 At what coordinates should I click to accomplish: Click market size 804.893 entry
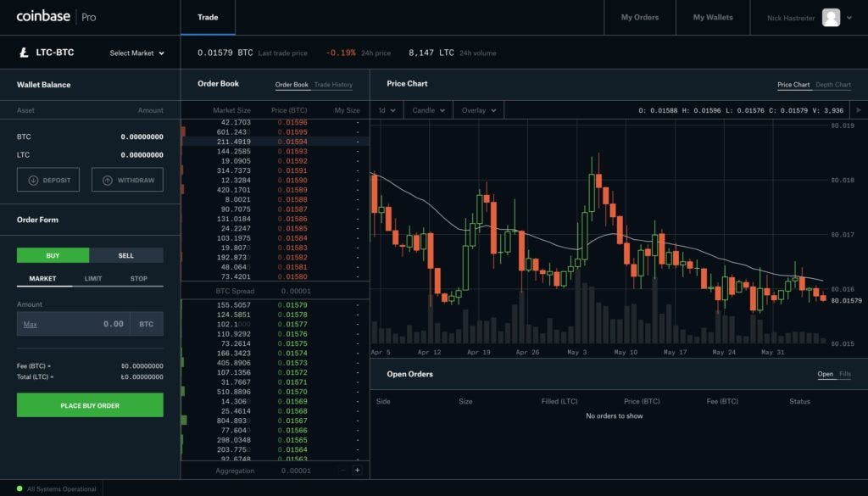click(x=233, y=421)
